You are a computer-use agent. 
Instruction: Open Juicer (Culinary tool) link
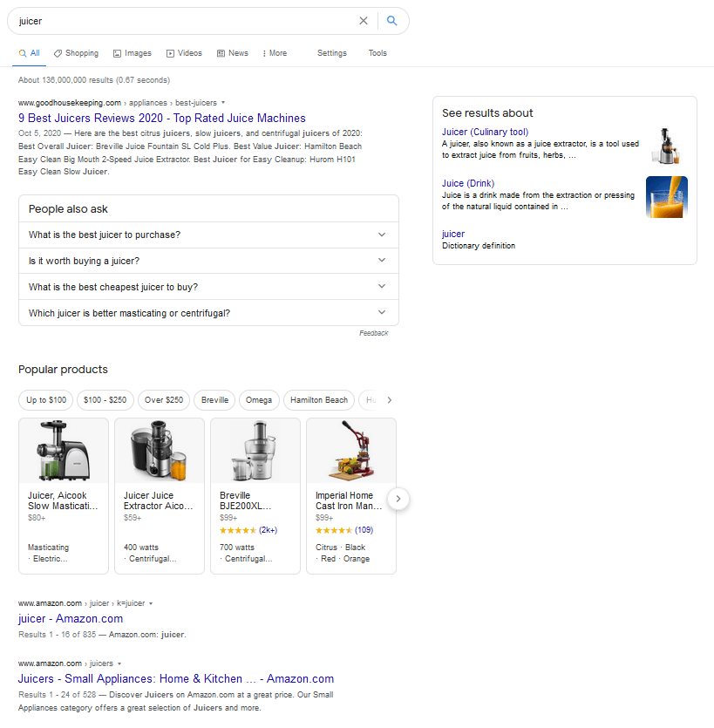pos(485,132)
